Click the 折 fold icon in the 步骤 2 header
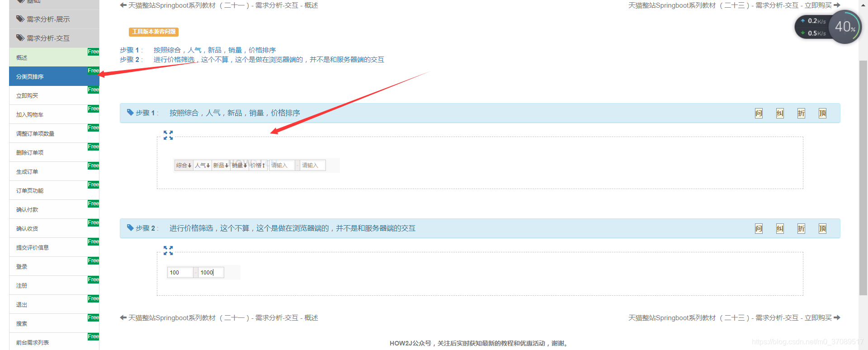The image size is (868, 350). point(801,228)
